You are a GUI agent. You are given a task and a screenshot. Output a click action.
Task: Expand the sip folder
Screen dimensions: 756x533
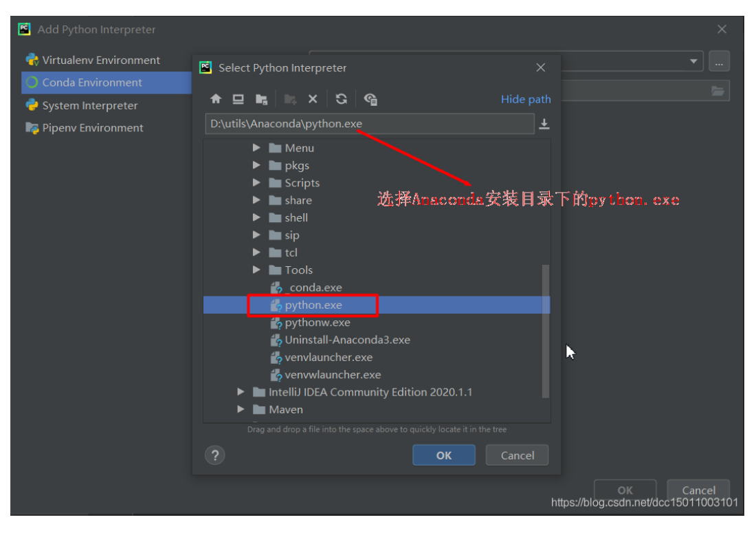(x=256, y=235)
